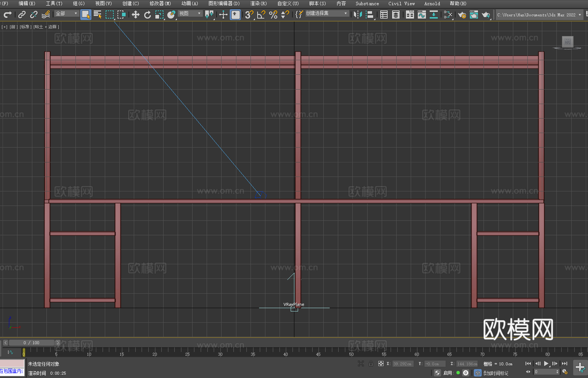The width and height of the screenshot is (588, 378).
Task: Open the 工具(T) menu
Action: 54,3
